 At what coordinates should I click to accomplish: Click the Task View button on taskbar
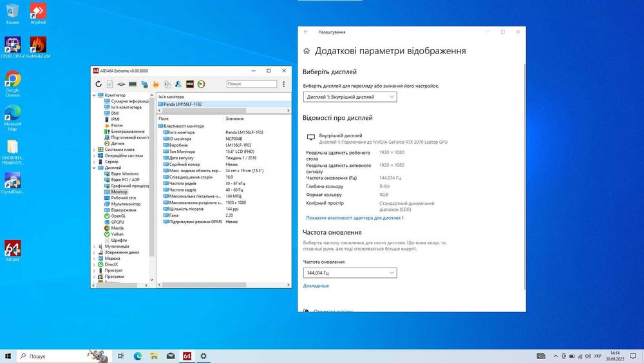pos(120,356)
